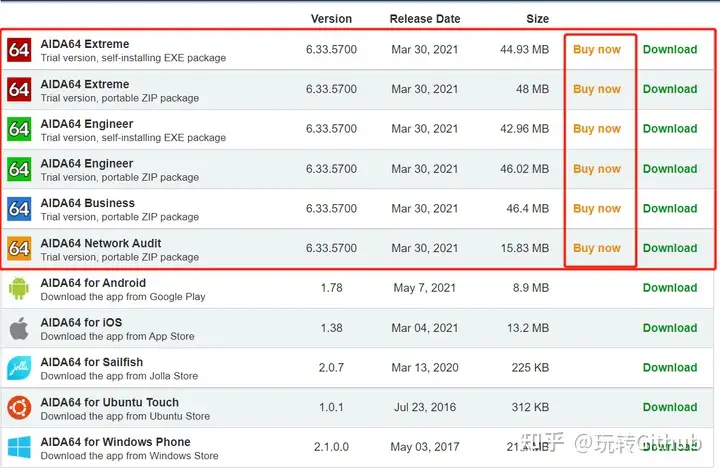Click 'Download the app from Ubuntu Store' text
This screenshot has height=473, width=720.
(x=125, y=416)
